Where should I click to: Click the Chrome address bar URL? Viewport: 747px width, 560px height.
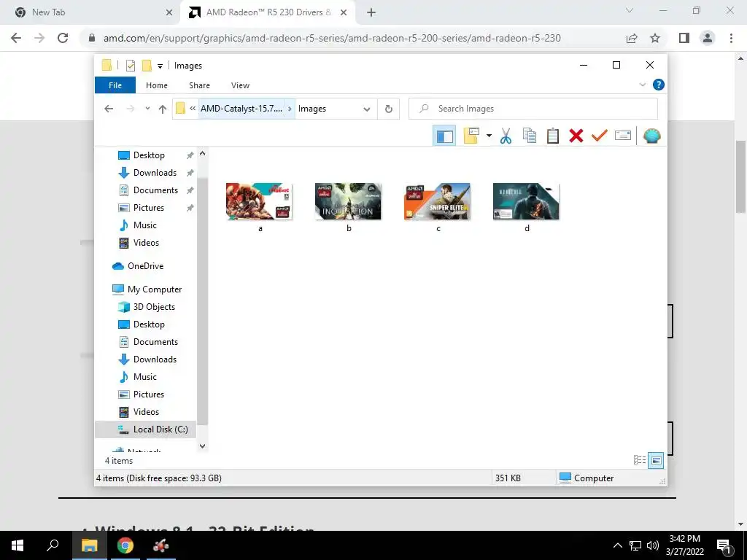(x=332, y=38)
